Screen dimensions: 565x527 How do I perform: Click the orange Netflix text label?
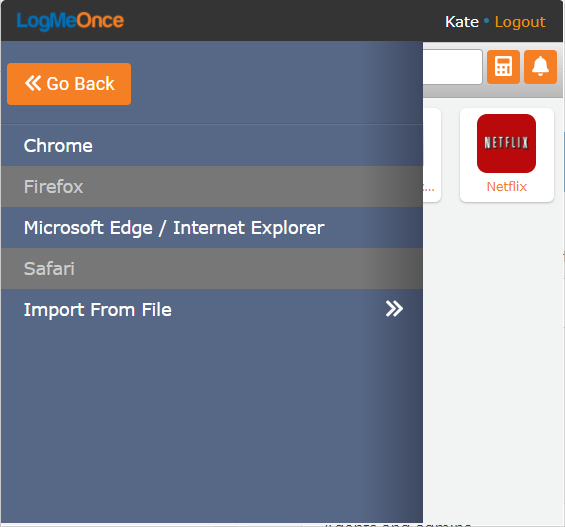507,187
